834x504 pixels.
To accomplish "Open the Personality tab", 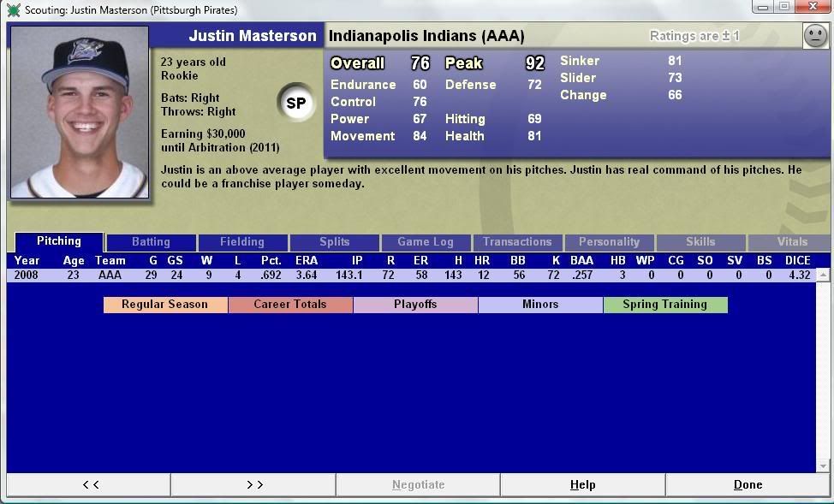I will tap(609, 242).
